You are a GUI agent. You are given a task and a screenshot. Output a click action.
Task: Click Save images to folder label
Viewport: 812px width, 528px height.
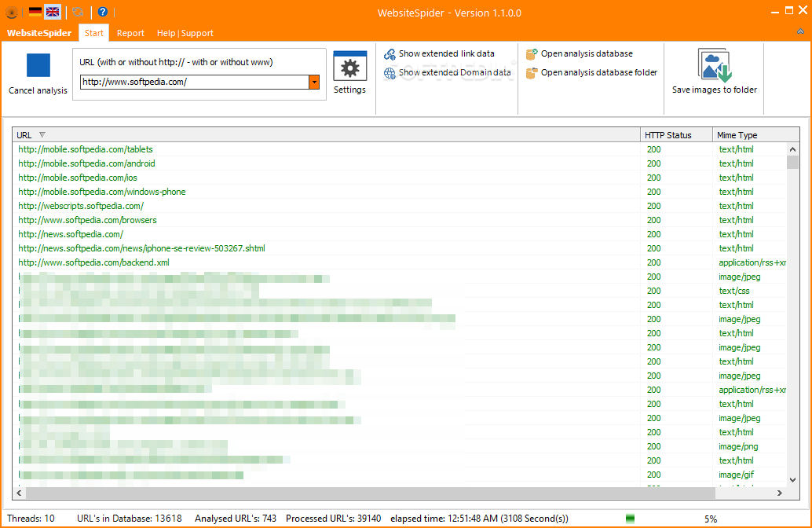point(715,90)
